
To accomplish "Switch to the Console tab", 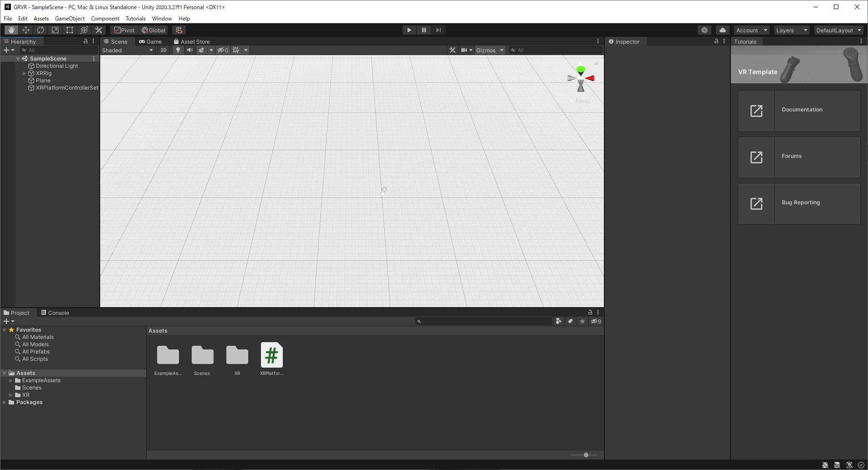I will 55,313.
